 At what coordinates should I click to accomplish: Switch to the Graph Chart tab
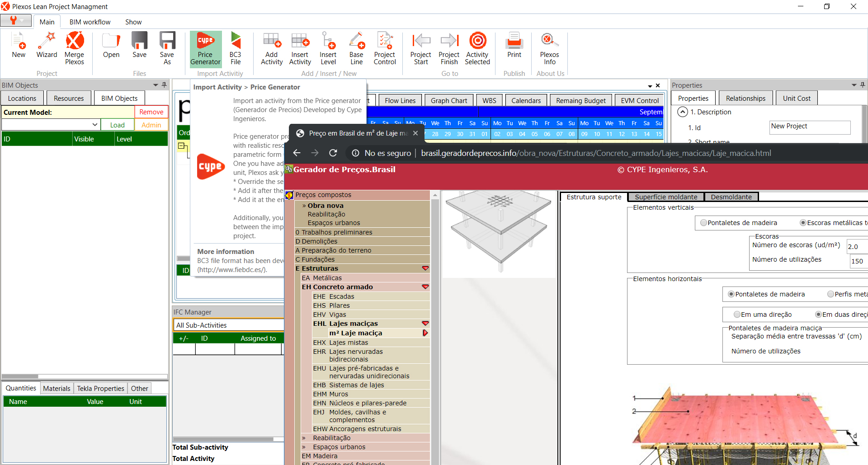click(449, 100)
